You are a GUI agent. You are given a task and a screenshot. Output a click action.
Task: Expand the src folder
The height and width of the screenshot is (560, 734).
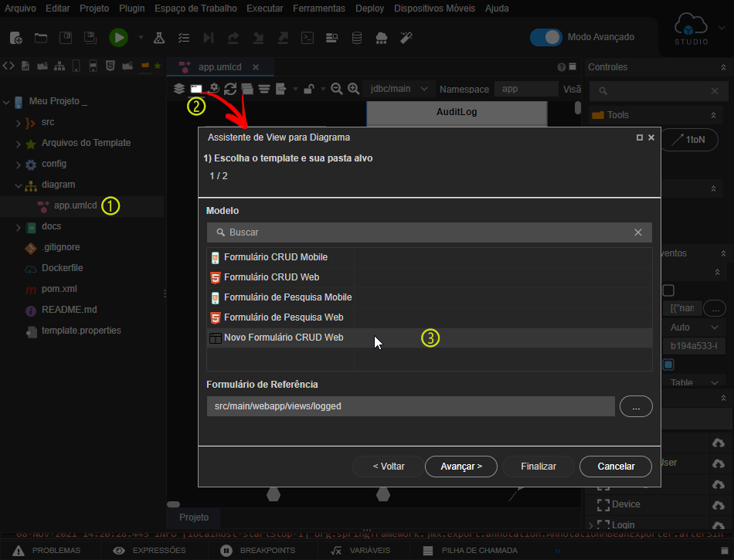pyautogui.click(x=18, y=123)
